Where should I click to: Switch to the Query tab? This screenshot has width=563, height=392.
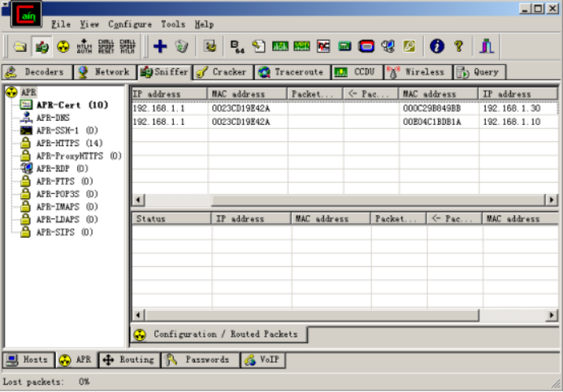click(479, 72)
